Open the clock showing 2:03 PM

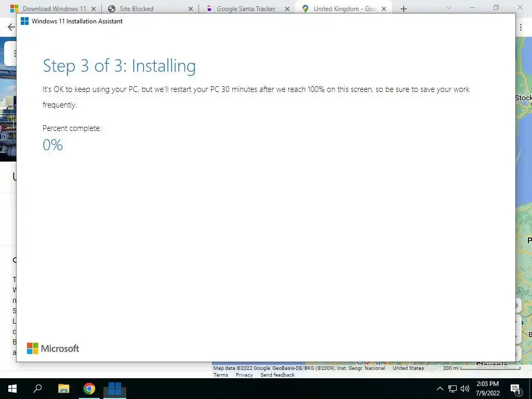pos(487,389)
